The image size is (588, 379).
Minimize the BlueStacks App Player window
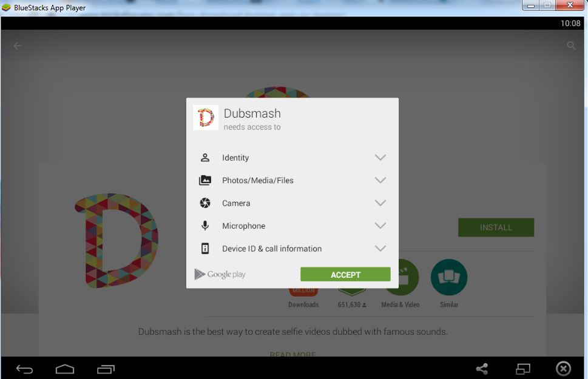pyautogui.click(x=530, y=5)
